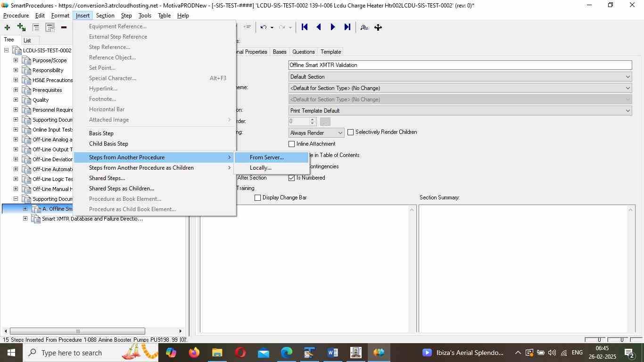
Task: Click the undo arrow icon
Action: pyautogui.click(x=264, y=27)
